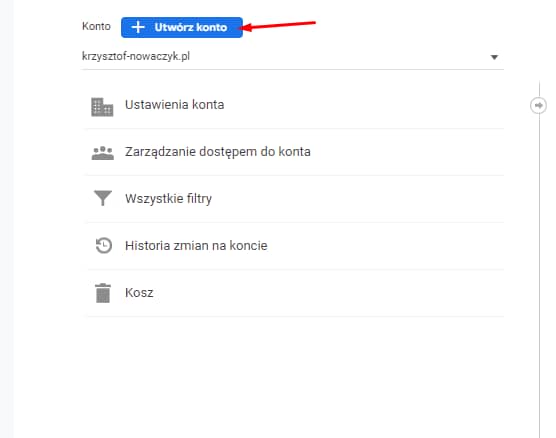The width and height of the screenshot is (556, 438).
Task: Click the funnel filter icon
Action: point(103,198)
